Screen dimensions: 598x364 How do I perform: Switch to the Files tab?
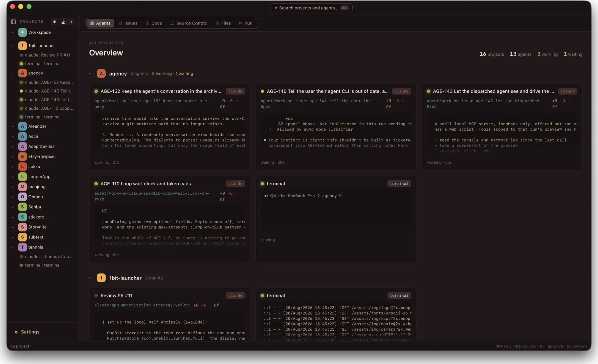pos(223,23)
